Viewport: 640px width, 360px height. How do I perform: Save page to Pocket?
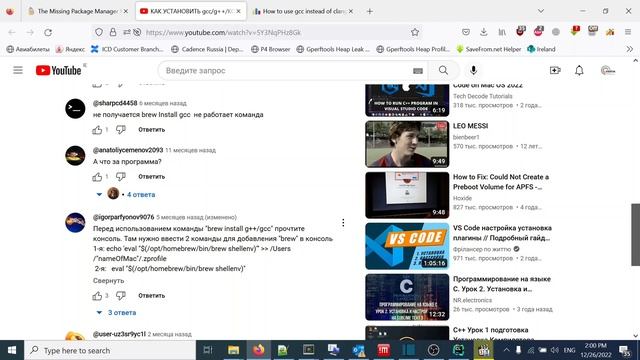466,32
